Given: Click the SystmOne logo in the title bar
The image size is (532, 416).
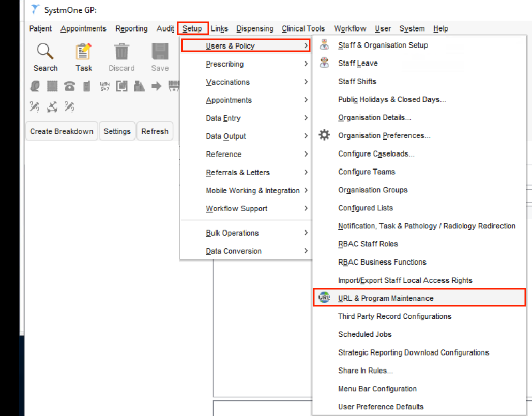Looking at the screenshot, I should 35,9.
